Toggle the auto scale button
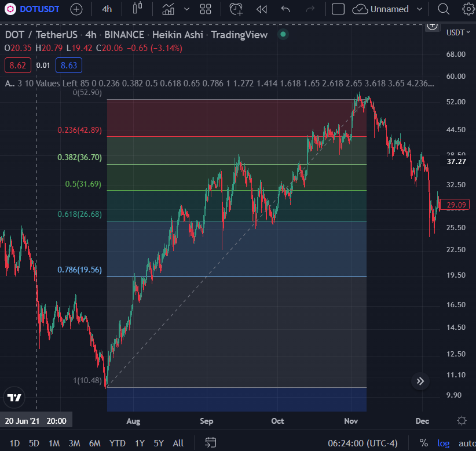 point(467,443)
